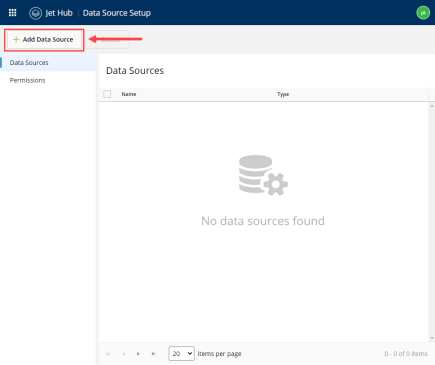Open the green user avatar menu
Viewport: 435px width, 365px height.
423,13
